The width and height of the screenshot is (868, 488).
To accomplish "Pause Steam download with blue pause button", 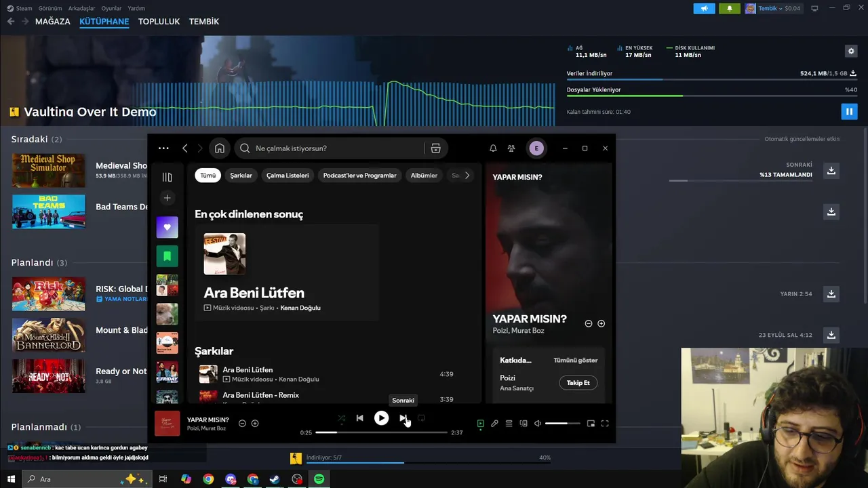I will (x=849, y=111).
